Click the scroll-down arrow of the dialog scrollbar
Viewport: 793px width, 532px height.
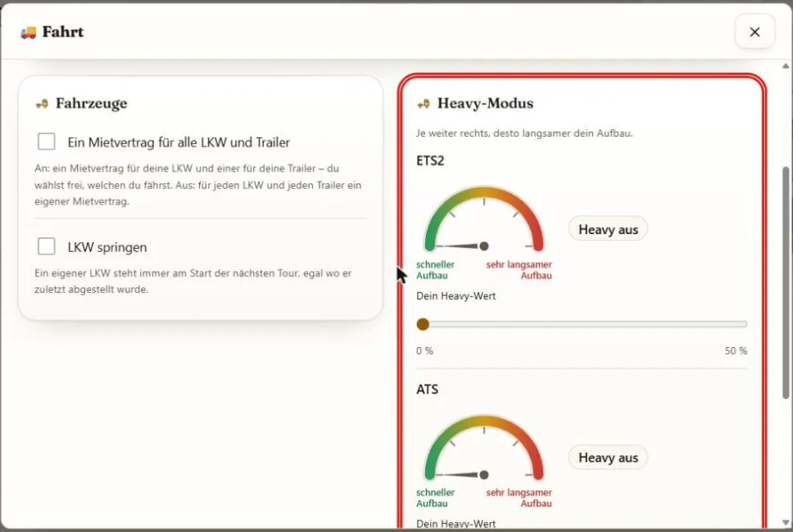[786, 522]
